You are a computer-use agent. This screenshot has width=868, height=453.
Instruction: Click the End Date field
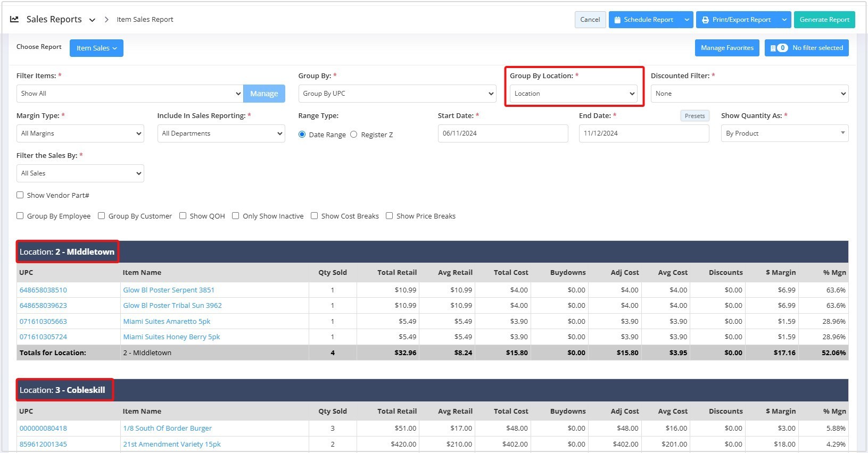coord(644,133)
